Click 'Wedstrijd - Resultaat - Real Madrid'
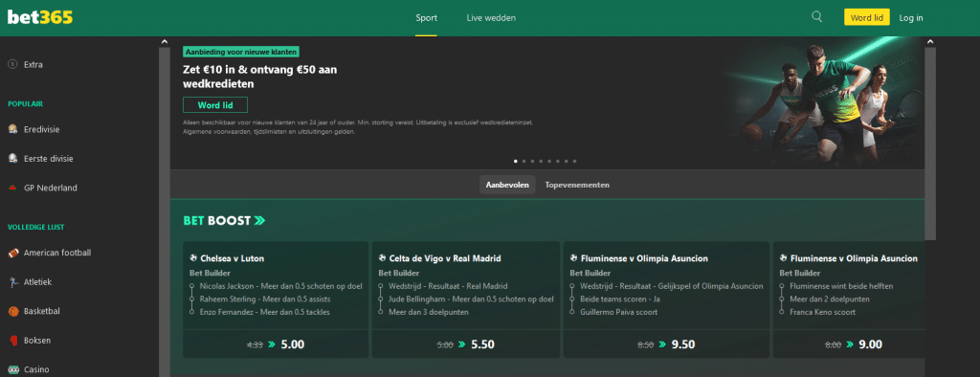This screenshot has width=980, height=377. 448,286
